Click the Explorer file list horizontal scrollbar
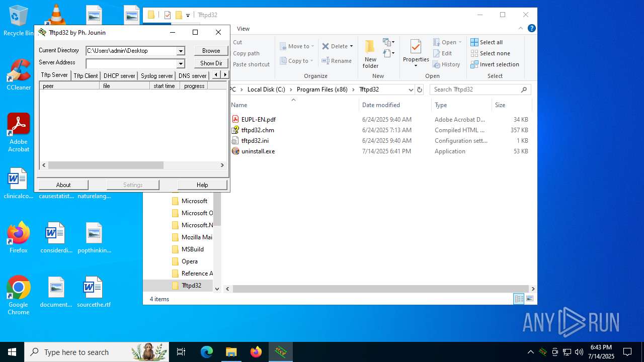The image size is (644, 362). tap(380, 289)
